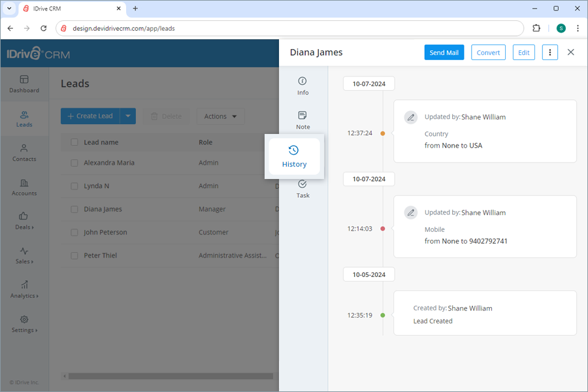The height and width of the screenshot is (392, 588).
Task: Convert the lead Diana James
Action: (488, 52)
